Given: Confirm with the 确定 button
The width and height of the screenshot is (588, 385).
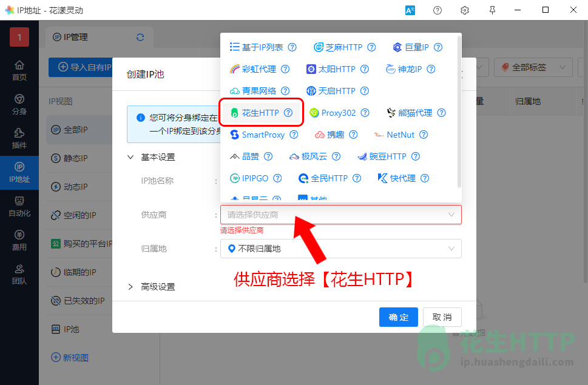Looking at the screenshot, I should click(398, 317).
